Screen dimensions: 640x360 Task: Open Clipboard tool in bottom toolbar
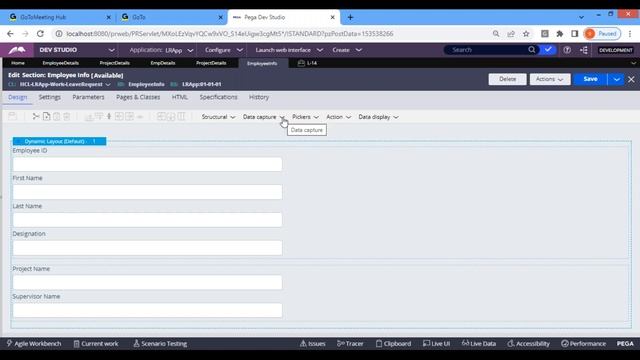coord(393,344)
